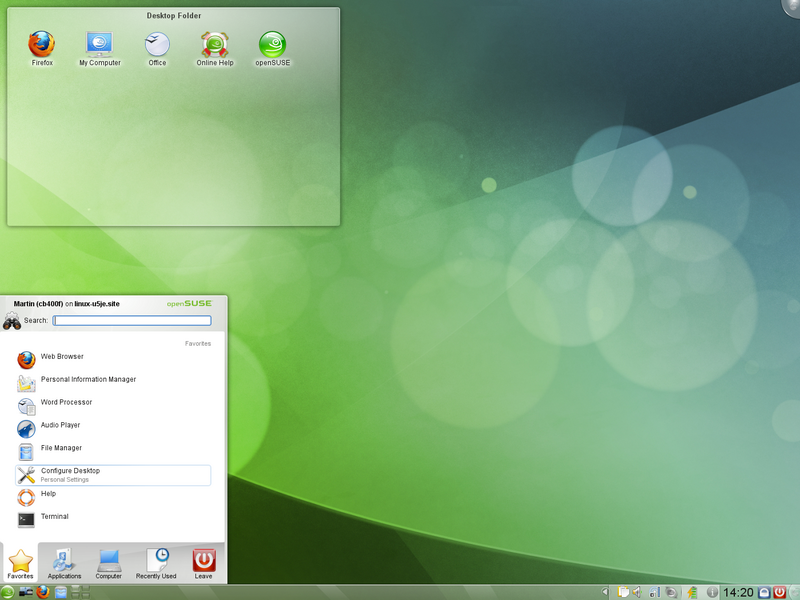Open the Leave menu
The height and width of the screenshot is (600, 800).
[x=202, y=562]
